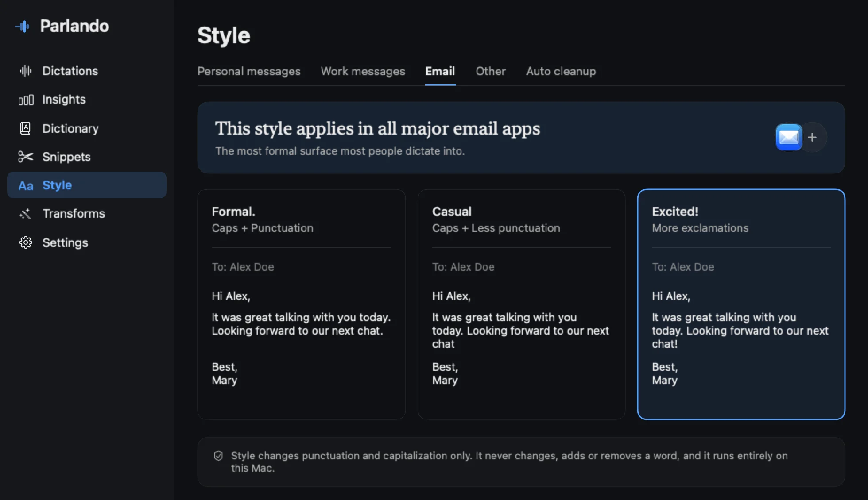
Task: Open the Insights section
Action: [x=87, y=100]
